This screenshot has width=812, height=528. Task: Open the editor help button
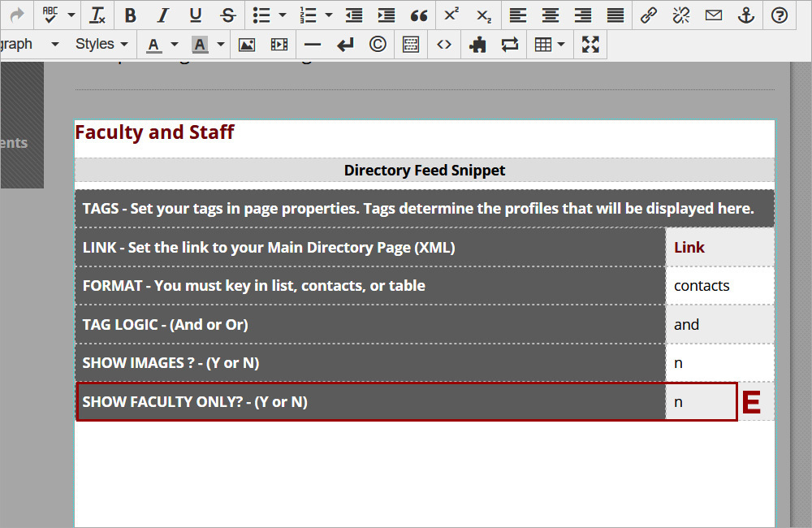pyautogui.click(x=779, y=15)
